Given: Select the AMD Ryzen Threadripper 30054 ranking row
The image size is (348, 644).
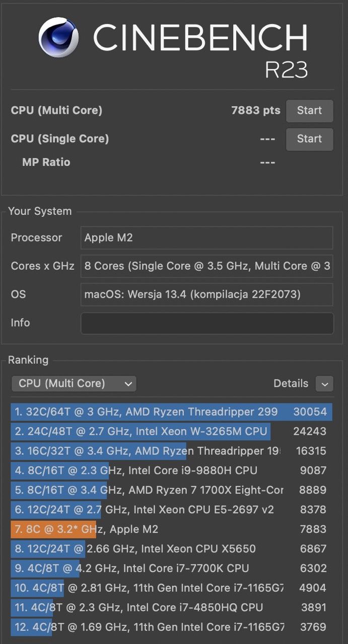Looking at the screenshot, I should coord(171,412).
